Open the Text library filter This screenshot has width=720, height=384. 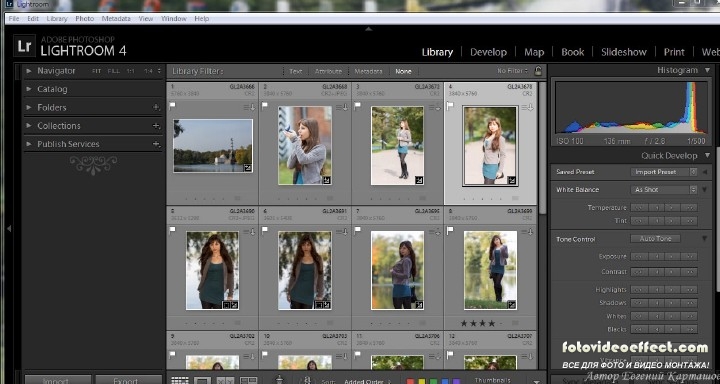(296, 71)
